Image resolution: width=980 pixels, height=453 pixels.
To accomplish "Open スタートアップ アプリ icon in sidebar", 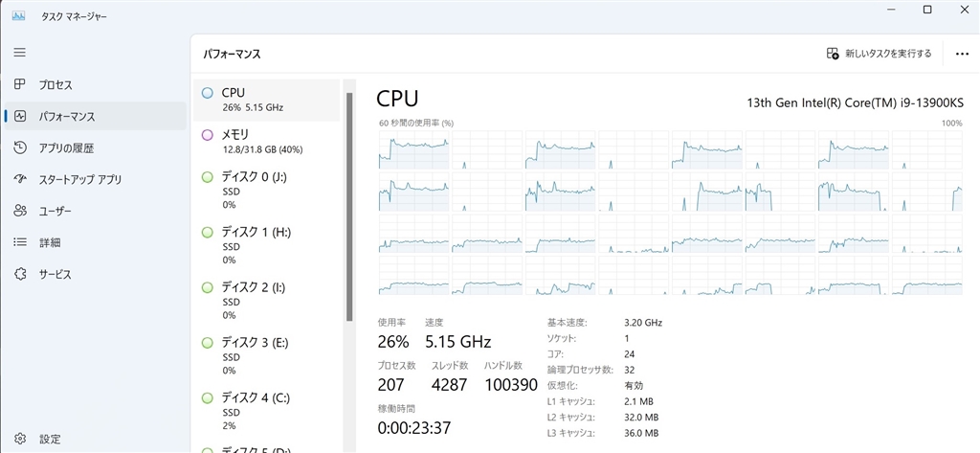I will click(x=20, y=179).
